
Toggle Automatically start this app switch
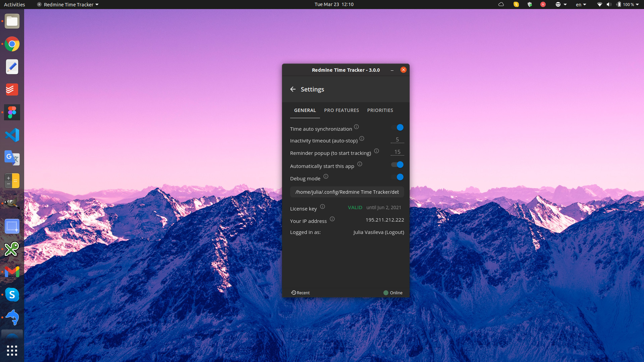[397, 165]
